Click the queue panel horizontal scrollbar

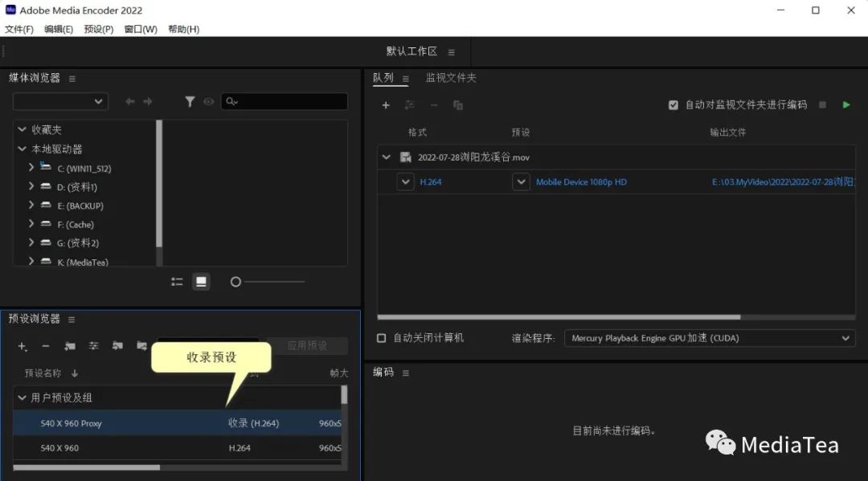[x=559, y=317]
